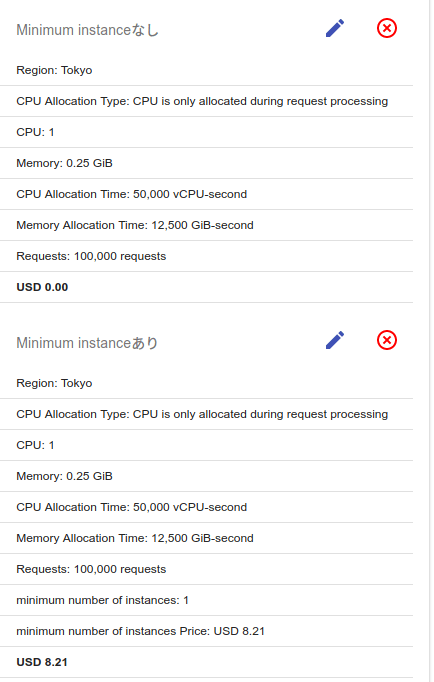Image resolution: width=434 pixels, height=682 pixels.
Task: Click second estimate's Memory: 0.25 GiB row
Action: pyautogui.click(x=206, y=476)
